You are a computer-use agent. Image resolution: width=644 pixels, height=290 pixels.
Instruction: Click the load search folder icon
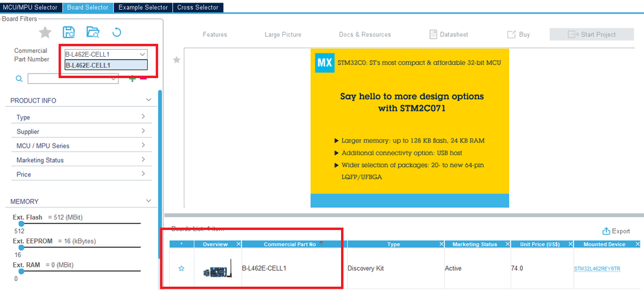pos(93,32)
